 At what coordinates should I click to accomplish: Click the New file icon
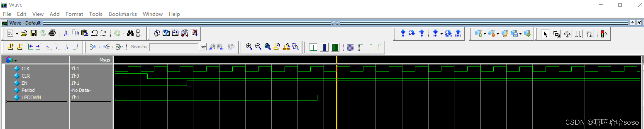11,33
